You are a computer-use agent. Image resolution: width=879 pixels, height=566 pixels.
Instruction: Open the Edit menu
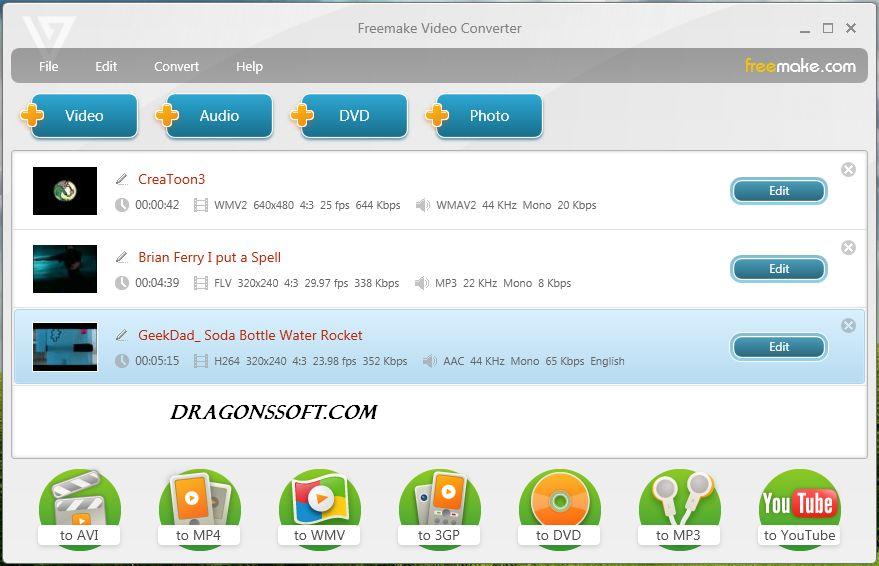tap(106, 67)
